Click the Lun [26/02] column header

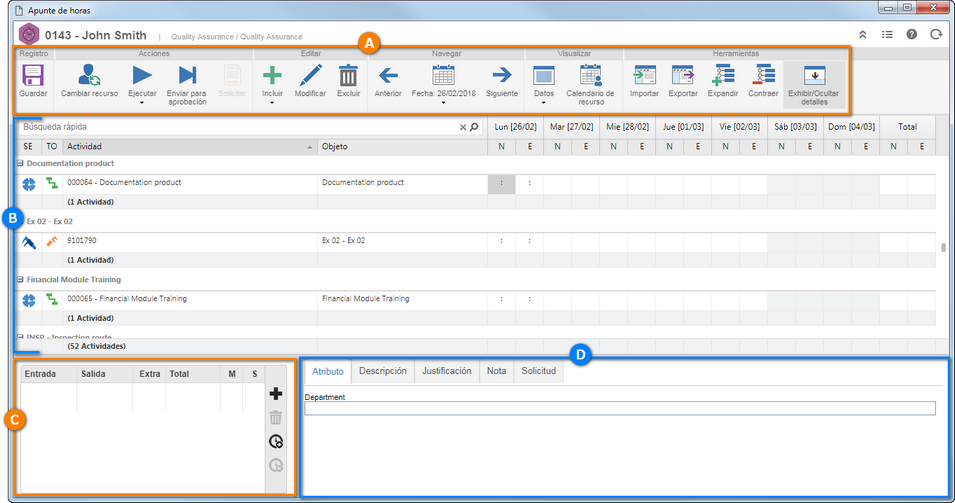coord(515,127)
